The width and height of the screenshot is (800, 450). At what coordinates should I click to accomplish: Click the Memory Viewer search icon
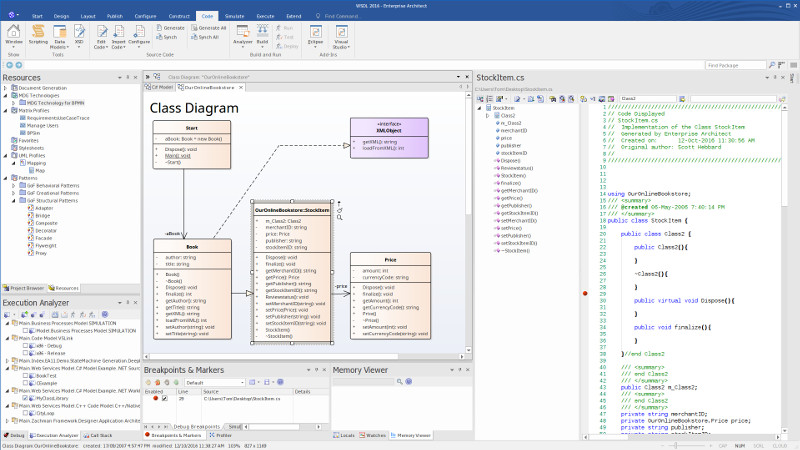399,382
